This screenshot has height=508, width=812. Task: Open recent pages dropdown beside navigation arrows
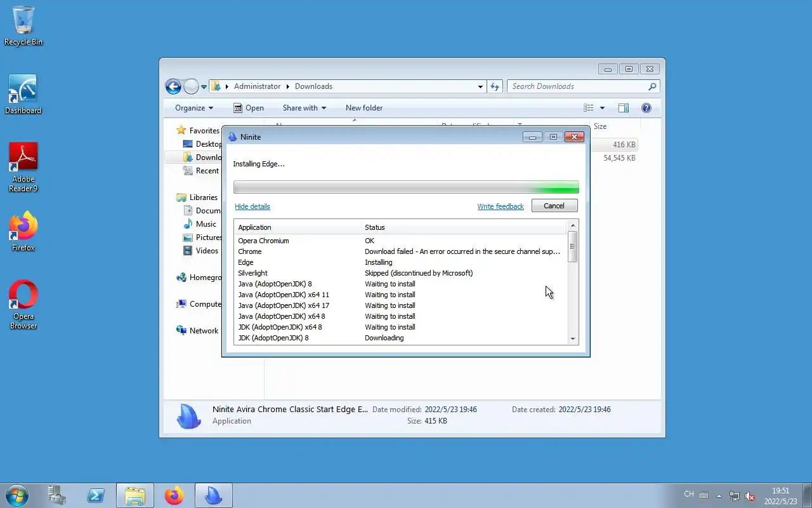(204, 87)
